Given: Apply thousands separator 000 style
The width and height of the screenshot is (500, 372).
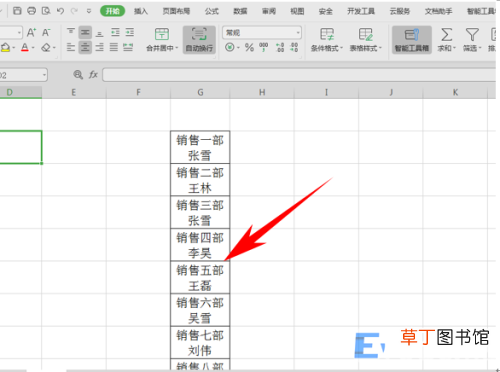Looking at the screenshot, I should click(x=264, y=47).
